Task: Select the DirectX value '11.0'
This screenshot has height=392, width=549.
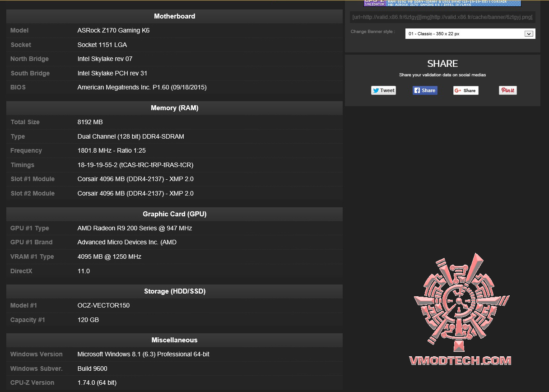Action: pyautogui.click(x=84, y=271)
